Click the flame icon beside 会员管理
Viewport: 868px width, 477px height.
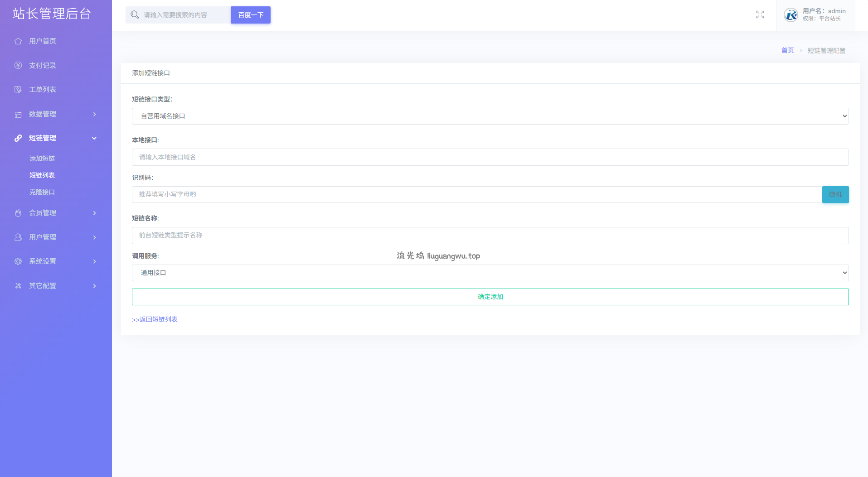pos(18,213)
